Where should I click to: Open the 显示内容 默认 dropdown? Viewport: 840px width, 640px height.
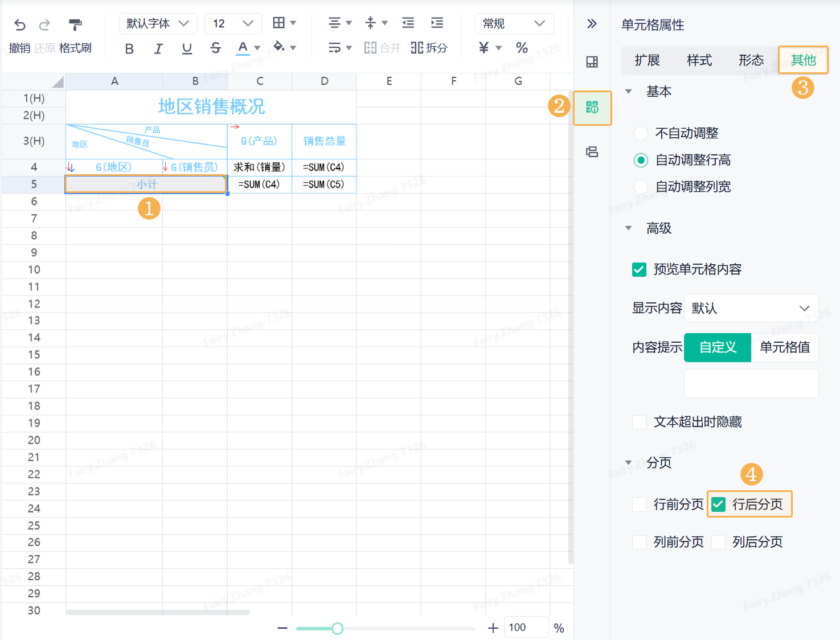click(751, 308)
